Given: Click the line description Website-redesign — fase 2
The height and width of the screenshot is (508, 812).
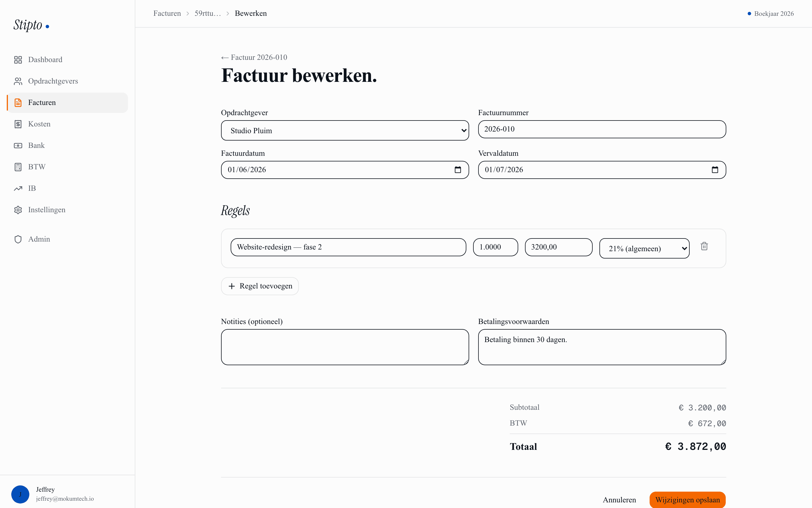Looking at the screenshot, I should click(x=348, y=247).
